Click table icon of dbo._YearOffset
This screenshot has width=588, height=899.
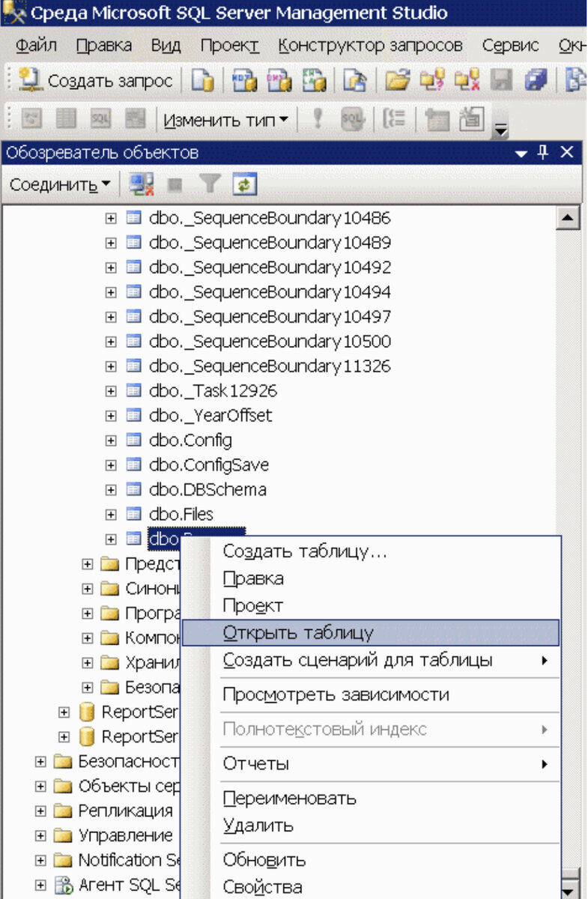(x=133, y=416)
